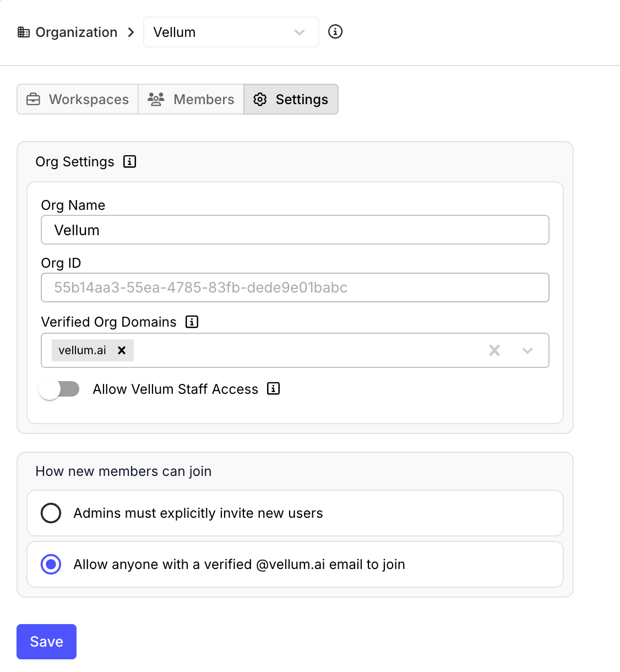This screenshot has width=620, height=672.
Task: Click into the Org Name field
Action: 295,230
